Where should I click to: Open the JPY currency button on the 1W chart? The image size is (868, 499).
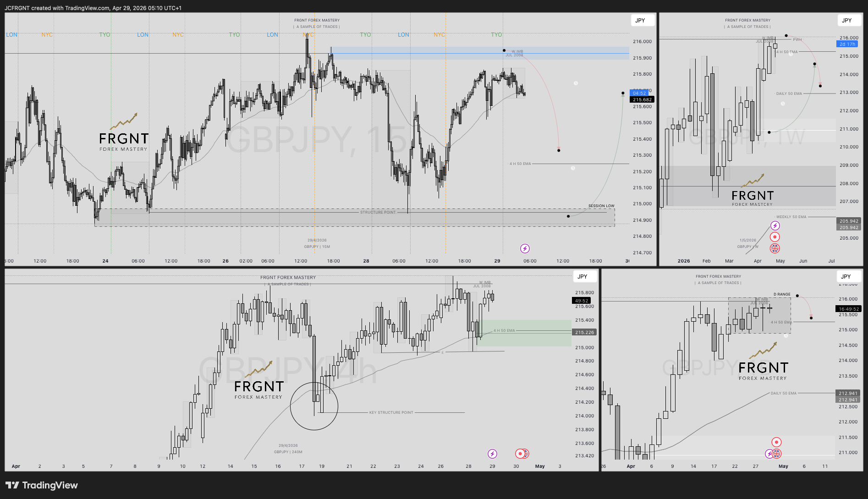pos(849,20)
